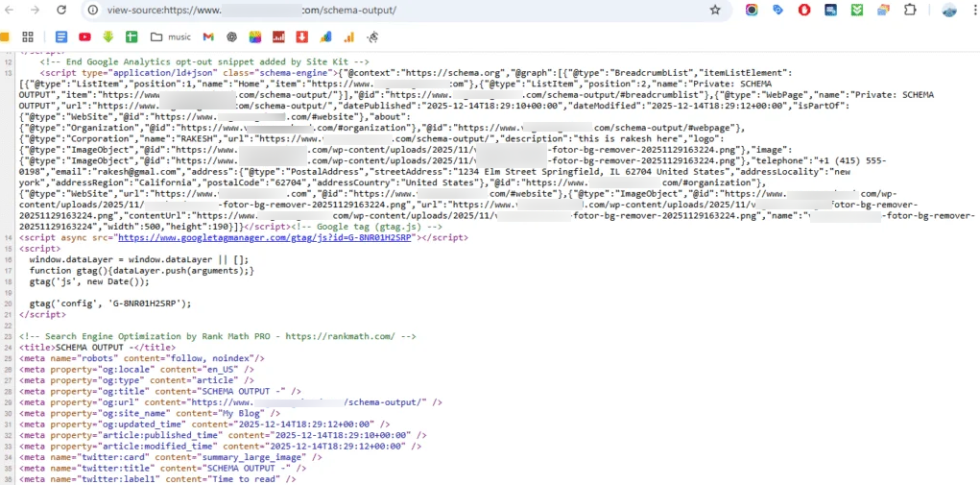Screen dimensions: 980x485
Task: Open the music bookmarks folder
Action: tap(171, 36)
